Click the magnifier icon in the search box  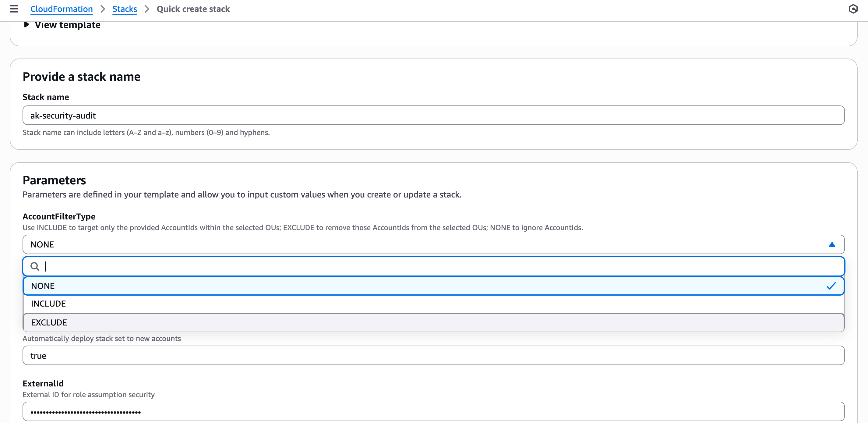coord(35,266)
